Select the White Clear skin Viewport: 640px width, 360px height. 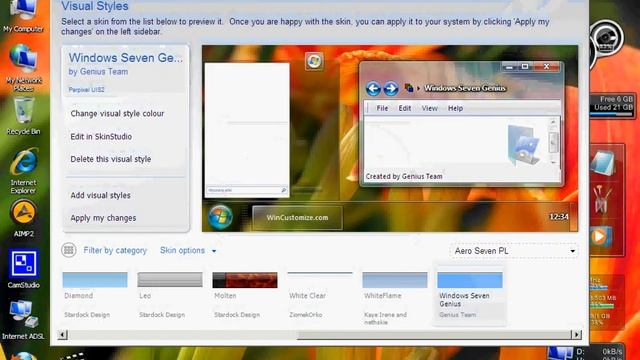click(320, 295)
